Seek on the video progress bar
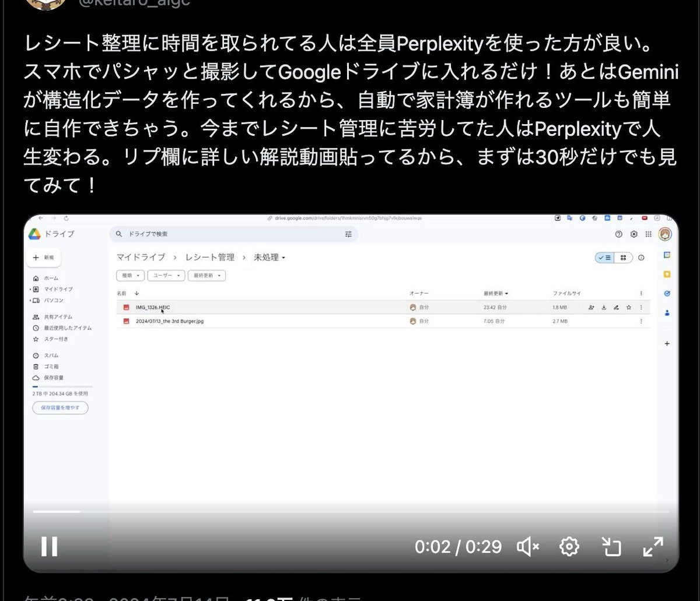Screen dimensions: 700x601 pos(351,511)
